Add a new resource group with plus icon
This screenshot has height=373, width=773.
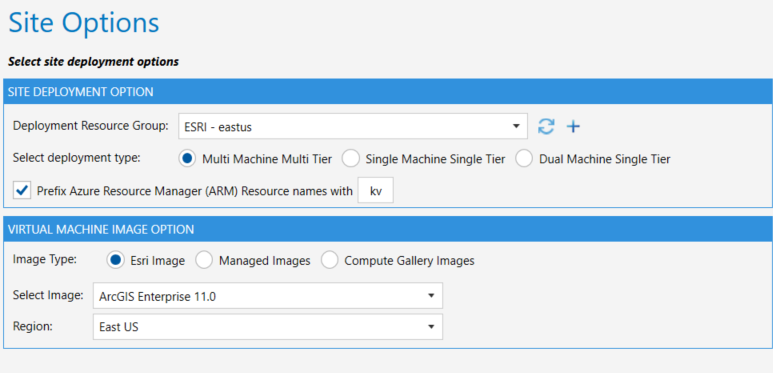[x=573, y=127]
